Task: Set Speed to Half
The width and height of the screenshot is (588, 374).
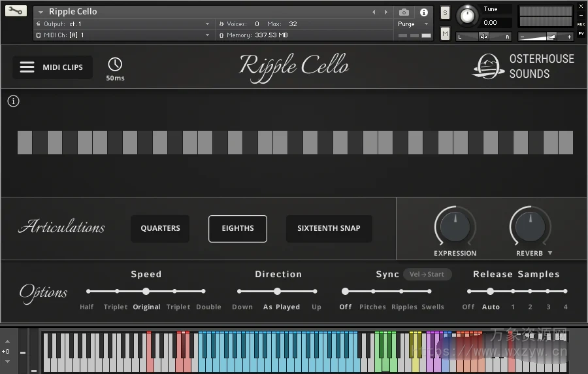Action: [x=87, y=307]
